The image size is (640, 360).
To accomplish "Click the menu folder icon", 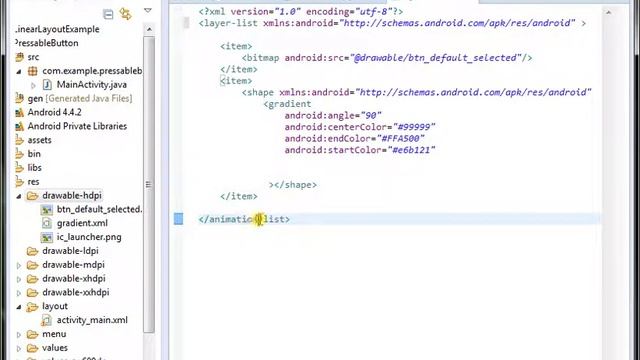I will 33,334.
